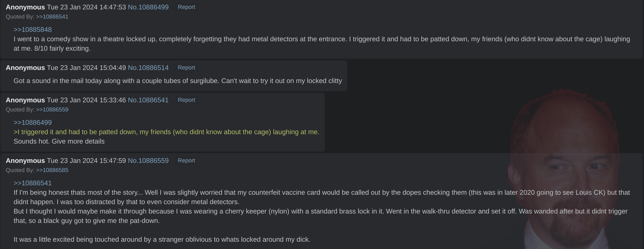The width and height of the screenshot is (644, 249).
Task: Follow the Quoted By >>10886559 link
Action: tap(52, 110)
